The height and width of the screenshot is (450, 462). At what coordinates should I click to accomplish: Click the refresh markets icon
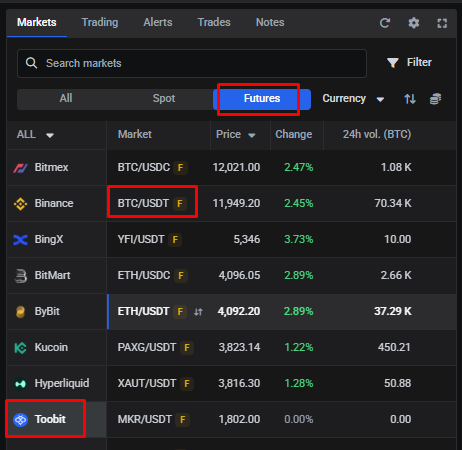click(385, 23)
